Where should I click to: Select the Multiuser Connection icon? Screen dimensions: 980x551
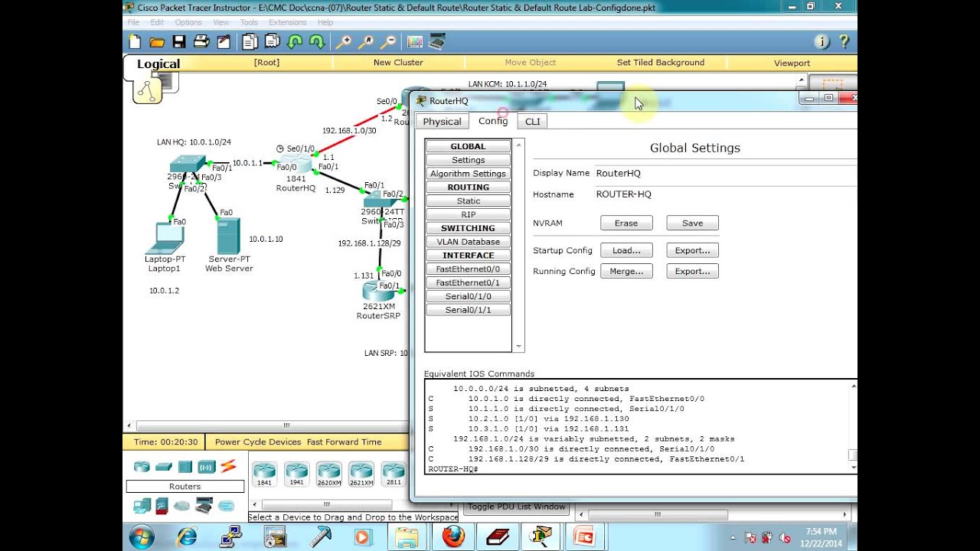[x=226, y=506]
